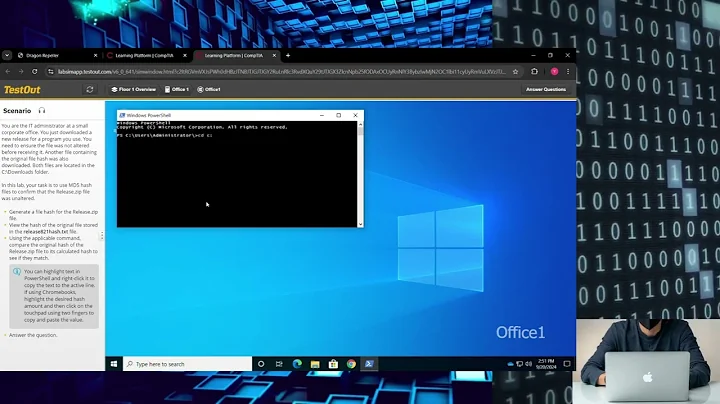
Task: Click the 'Answer the question.' text
Action: 33,335
